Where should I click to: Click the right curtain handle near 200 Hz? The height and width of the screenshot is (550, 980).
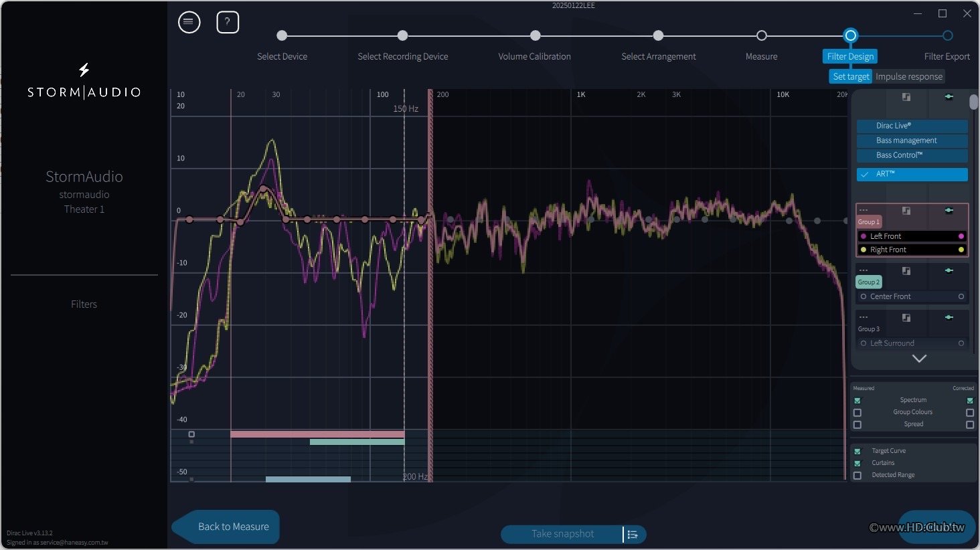[430, 285]
